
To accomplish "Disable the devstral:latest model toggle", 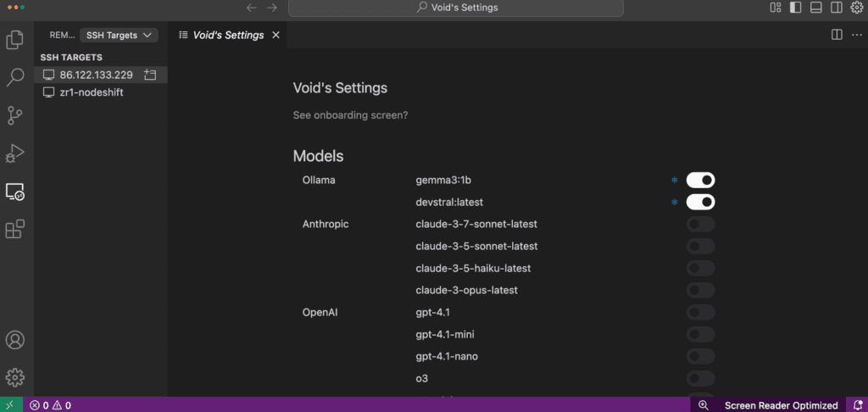I will (x=700, y=202).
